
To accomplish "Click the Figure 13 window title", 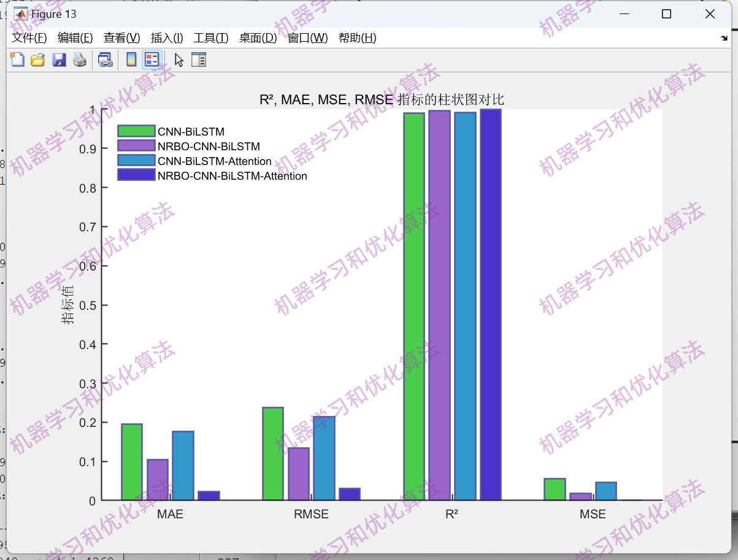I will [x=54, y=14].
